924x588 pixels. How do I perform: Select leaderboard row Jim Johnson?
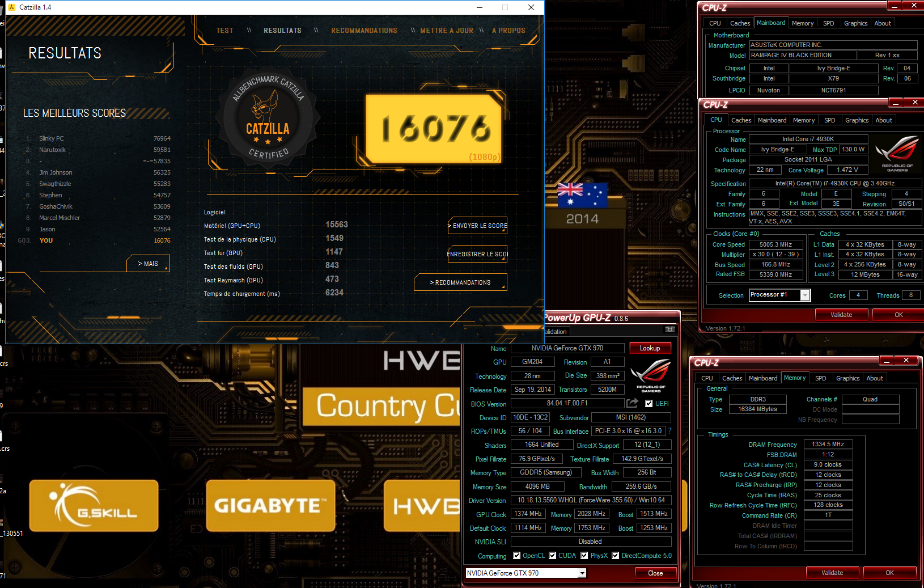pos(98,172)
